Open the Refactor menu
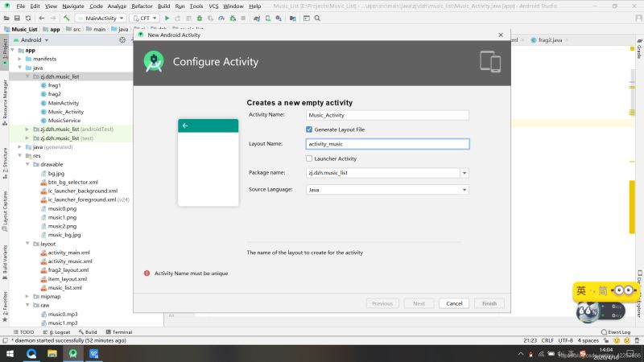The width and height of the screenshot is (644, 362). tap(142, 6)
